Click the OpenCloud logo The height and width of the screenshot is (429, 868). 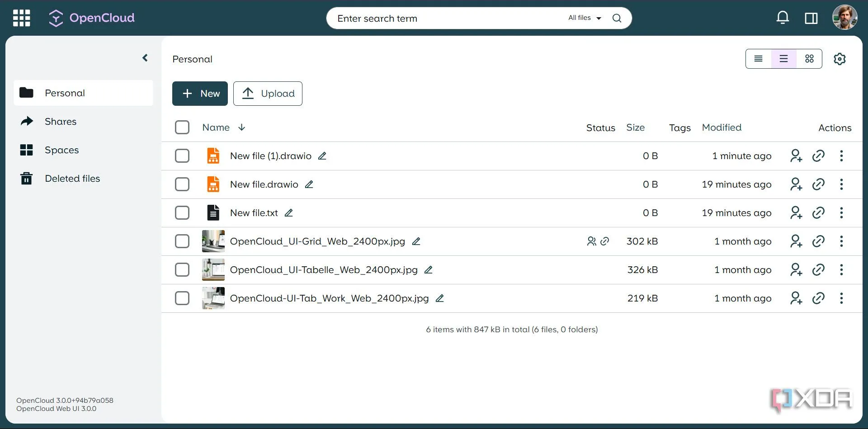click(92, 18)
